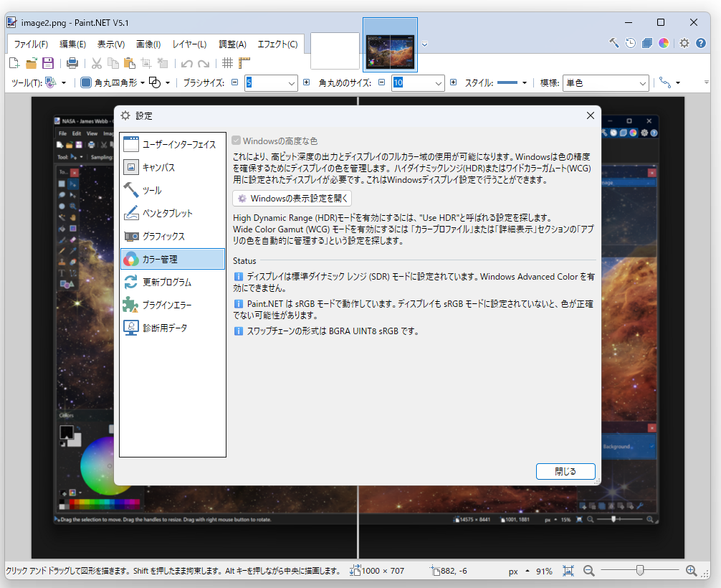
Task: Click the Paste clipboard icon
Action: coord(130,63)
